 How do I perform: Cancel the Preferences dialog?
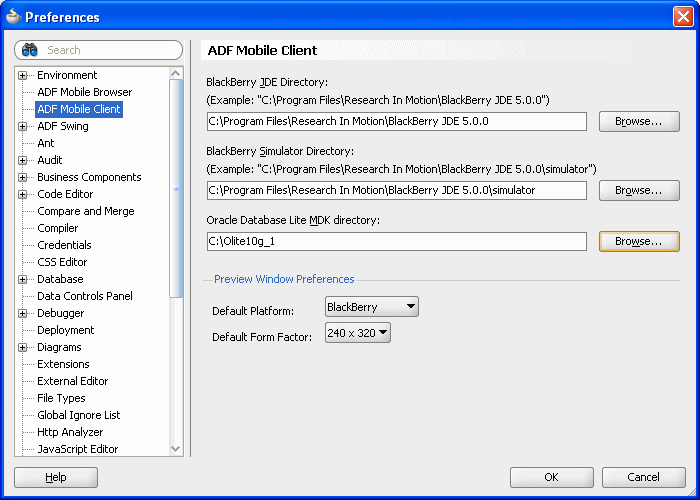pos(643,477)
